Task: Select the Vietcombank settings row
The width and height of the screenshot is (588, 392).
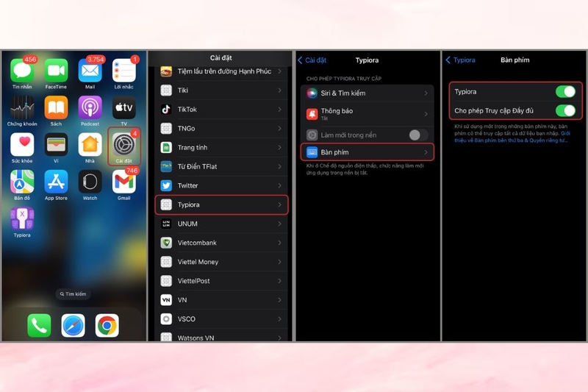Action: [222, 243]
